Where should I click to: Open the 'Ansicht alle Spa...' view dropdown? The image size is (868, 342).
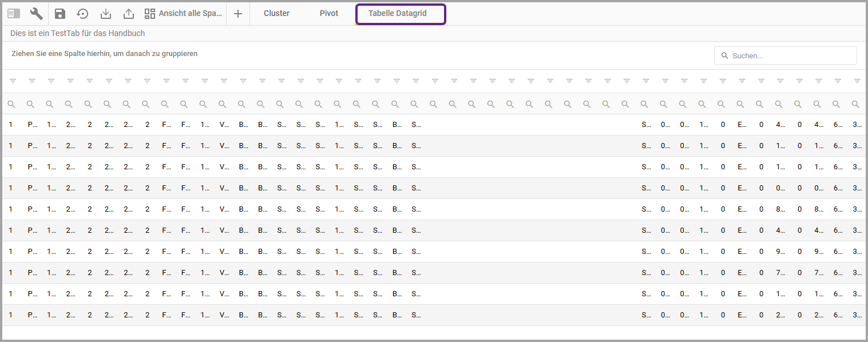[183, 14]
